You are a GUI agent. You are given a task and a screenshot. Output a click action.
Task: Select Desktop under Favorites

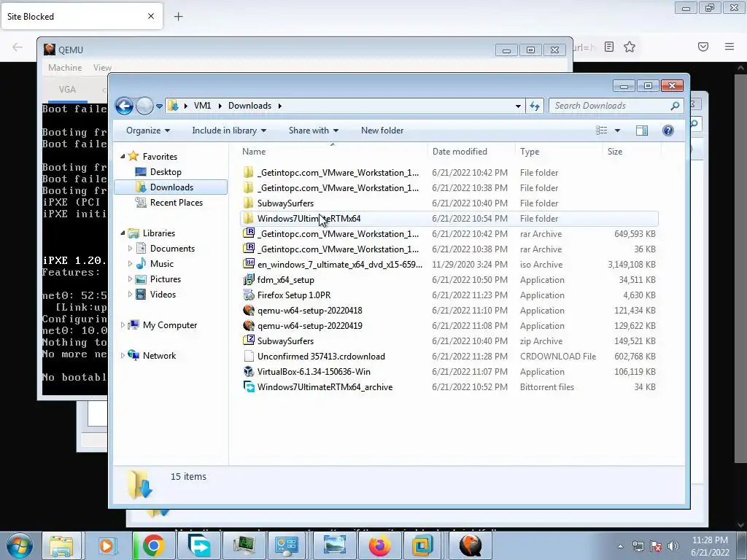[166, 172]
